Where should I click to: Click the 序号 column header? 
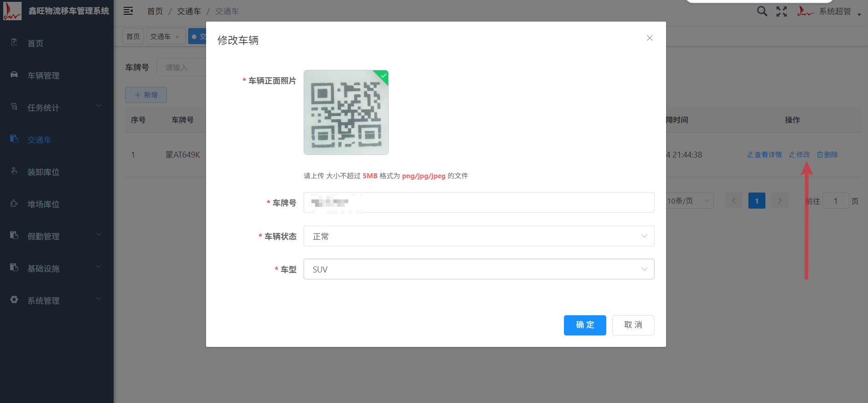click(138, 120)
